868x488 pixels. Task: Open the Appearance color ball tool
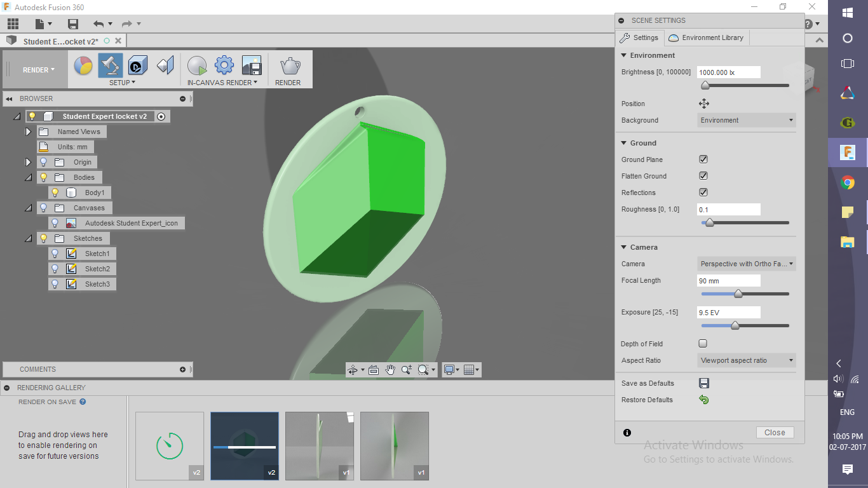click(83, 65)
